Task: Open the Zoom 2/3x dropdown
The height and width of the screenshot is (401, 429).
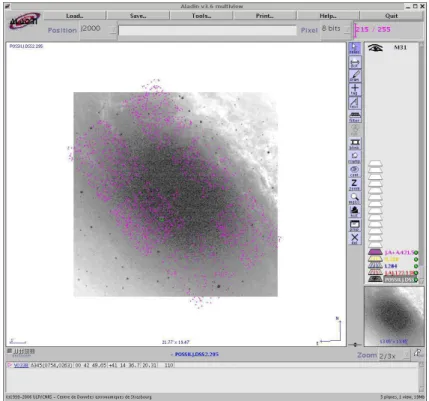Action: click(394, 356)
